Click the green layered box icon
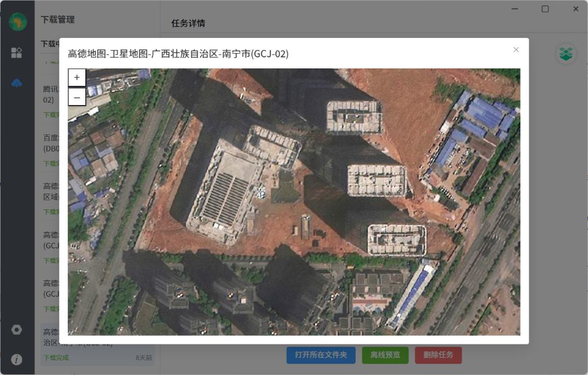The width and height of the screenshot is (588, 375). click(566, 54)
